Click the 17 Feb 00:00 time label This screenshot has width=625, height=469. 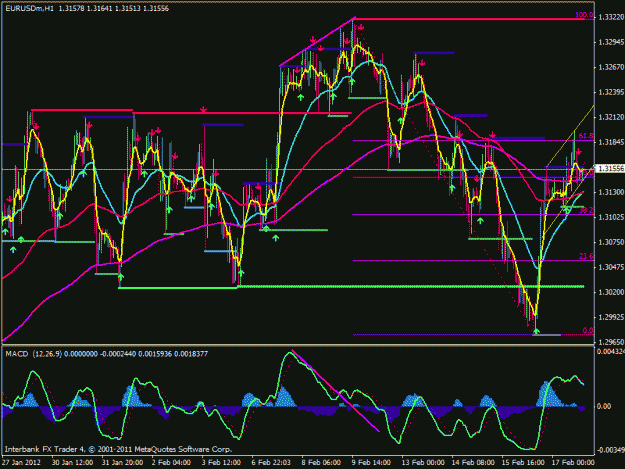[573, 463]
